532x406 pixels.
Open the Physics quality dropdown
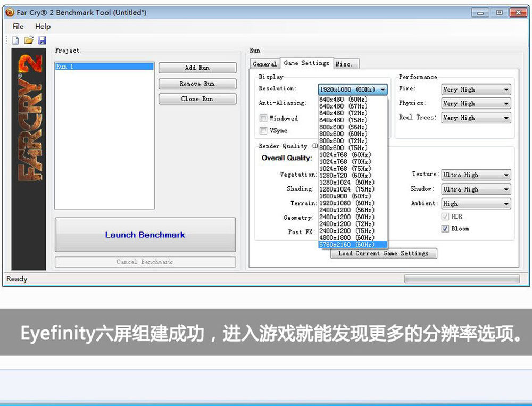click(476, 104)
